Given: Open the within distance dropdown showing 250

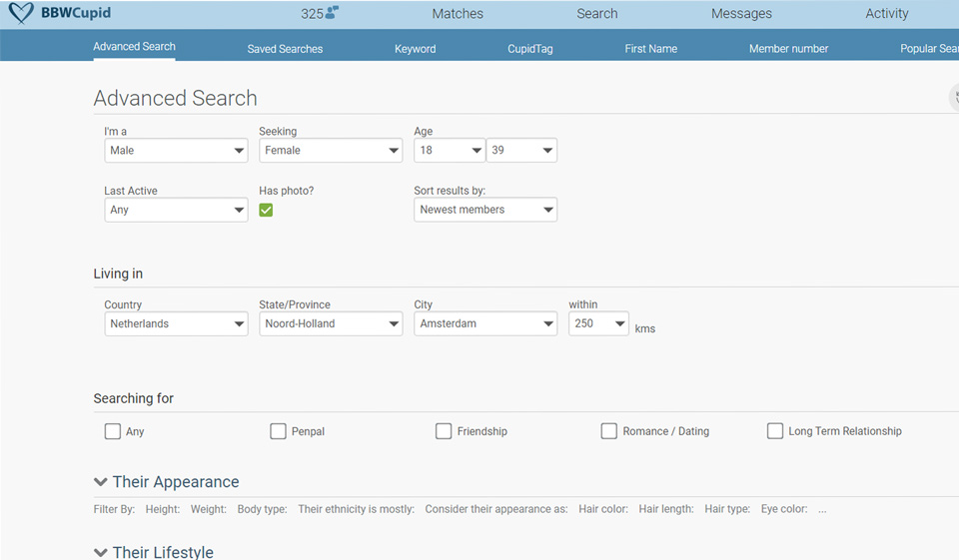Looking at the screenshot, I should click(x=598, y=323).
